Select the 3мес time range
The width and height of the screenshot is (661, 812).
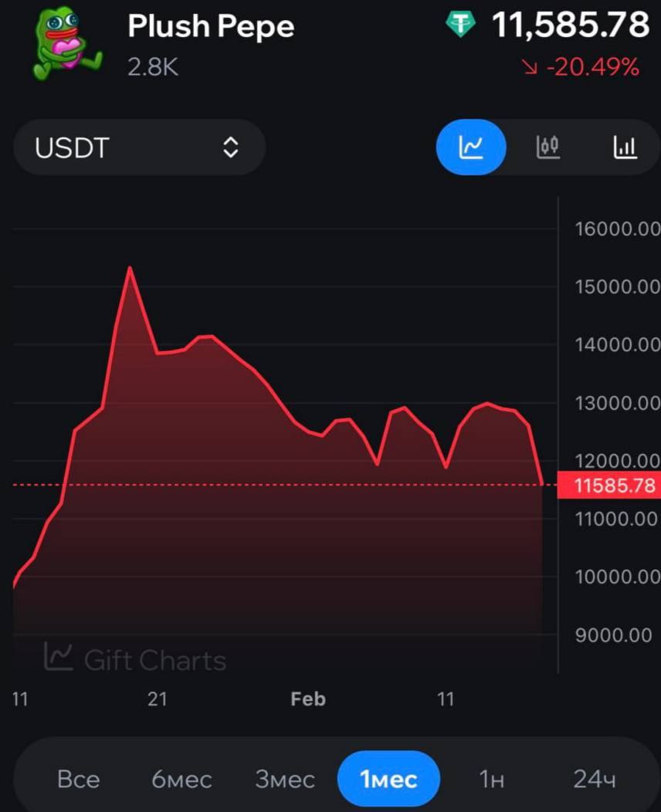[x=285, y=779]
